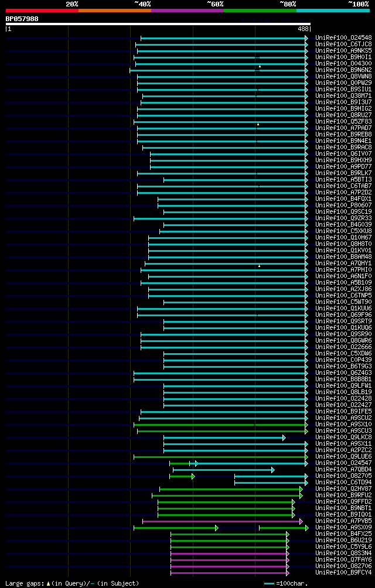Open hit UniRef100_B6T9G3

click(343, 367)
